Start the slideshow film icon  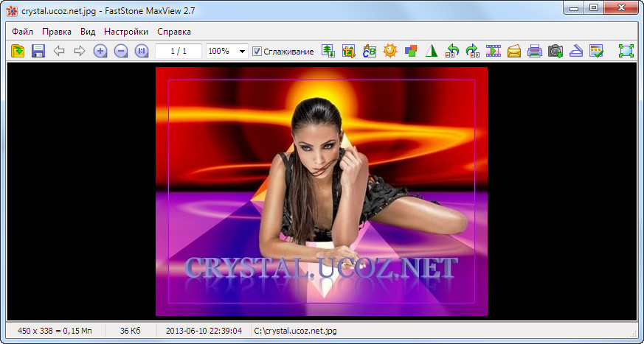click(x=494, y=51)
